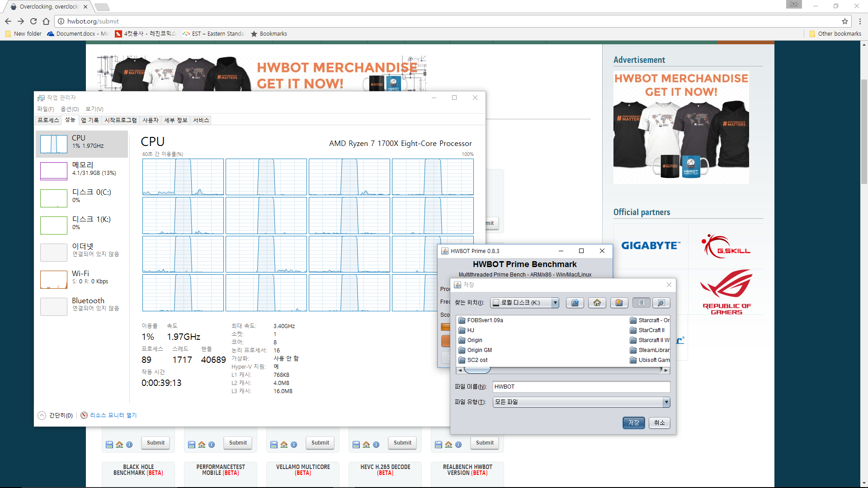Select the SteamLibrary folder
Image resolution: width=868 pixels, height=488 pixels.
[650, 350]
